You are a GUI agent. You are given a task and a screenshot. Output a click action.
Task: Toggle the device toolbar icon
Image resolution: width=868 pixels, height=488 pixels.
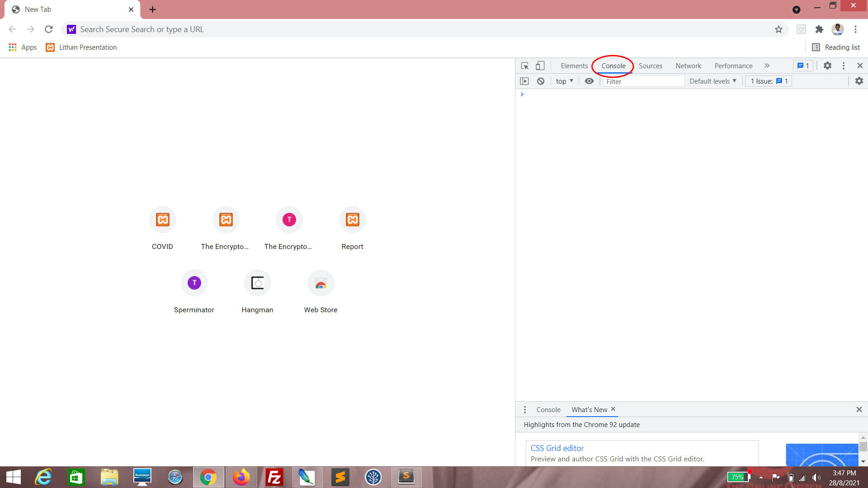[x=540, y=66]
